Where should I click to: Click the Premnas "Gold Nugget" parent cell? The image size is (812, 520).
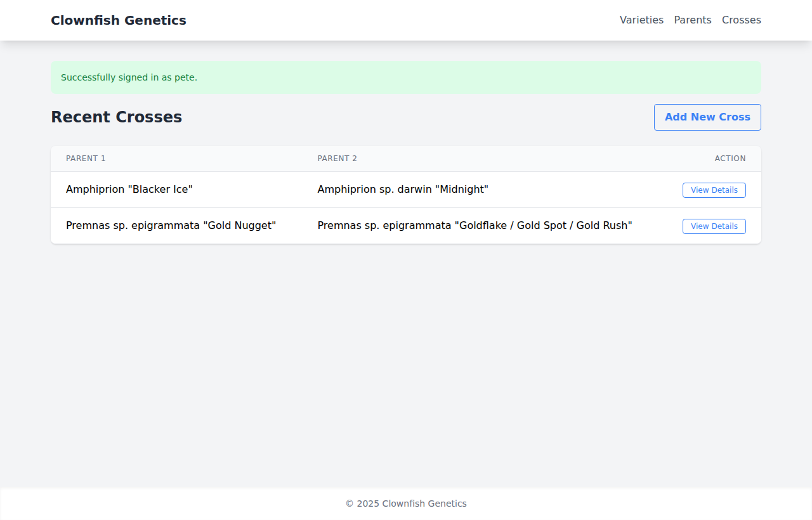tap(171, 226)
